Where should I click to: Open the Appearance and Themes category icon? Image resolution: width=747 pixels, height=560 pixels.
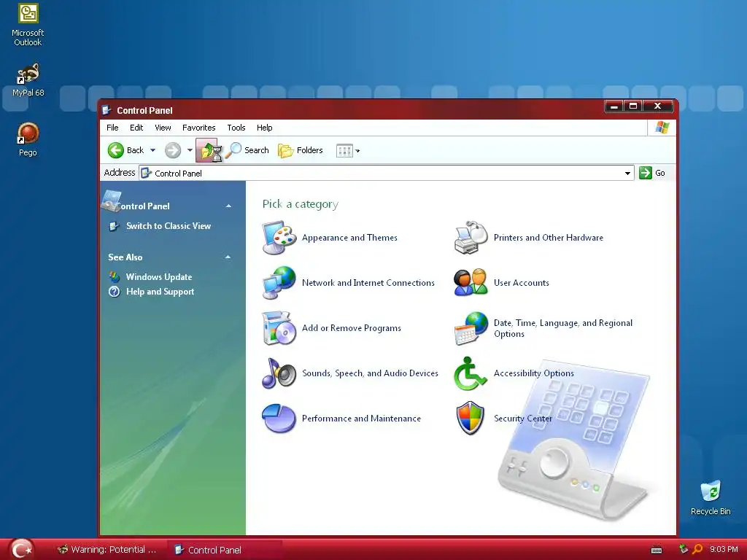pos(279,237)
